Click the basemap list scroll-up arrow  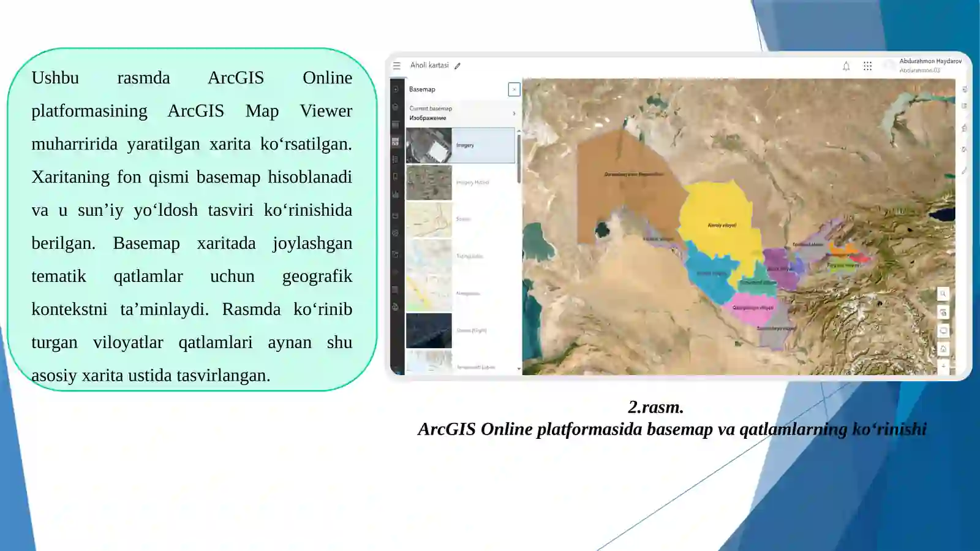point(519,131)
